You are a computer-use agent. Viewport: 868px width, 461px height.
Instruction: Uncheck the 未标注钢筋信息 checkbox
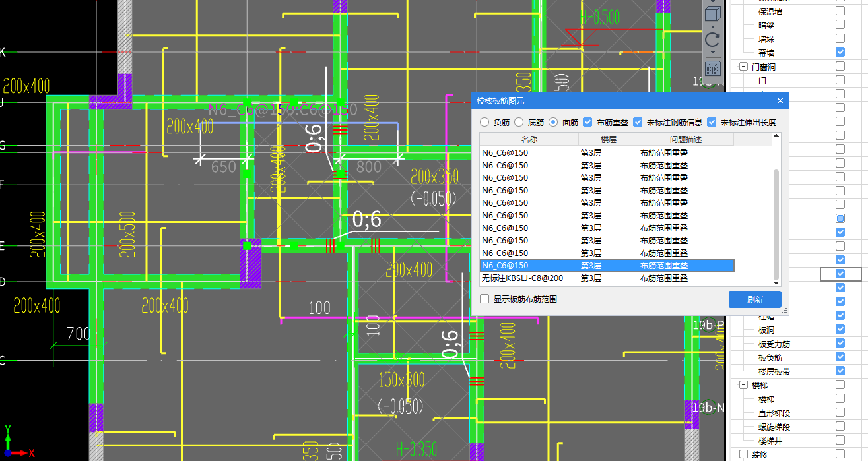638,122
